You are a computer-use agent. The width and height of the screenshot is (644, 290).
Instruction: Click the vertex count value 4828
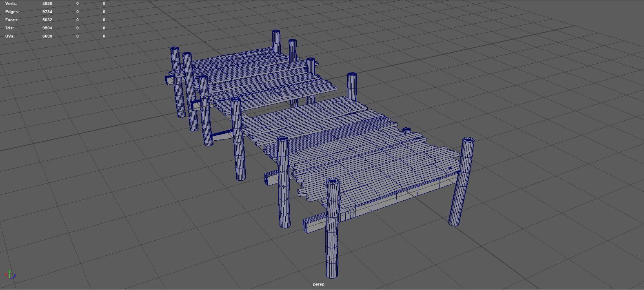pyautogui.click(x=47, y=3)
